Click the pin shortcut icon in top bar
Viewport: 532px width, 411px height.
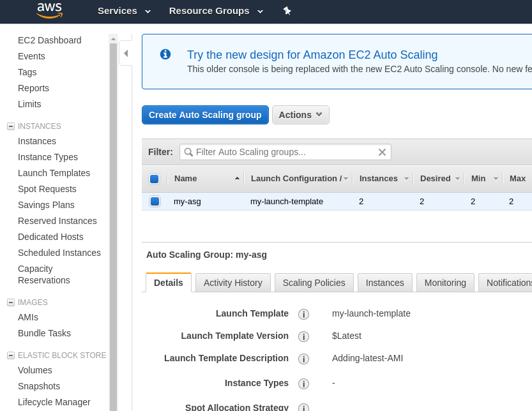pos(287,11)
